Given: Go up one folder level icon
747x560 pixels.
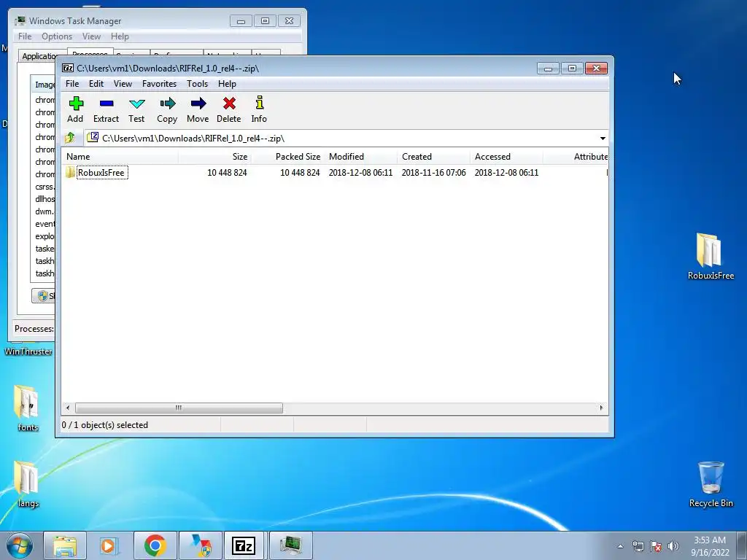Looking at the screenshot, I should 70,138.
